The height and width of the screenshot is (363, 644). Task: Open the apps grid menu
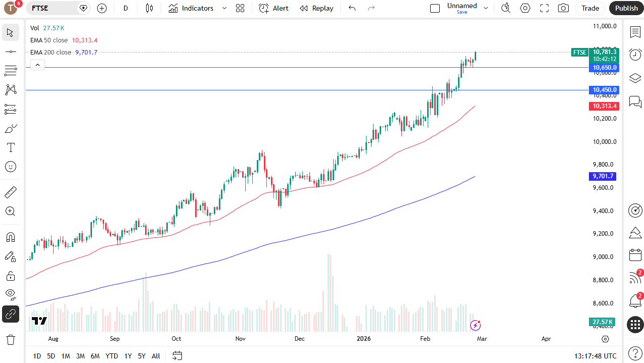click(635, 325)
